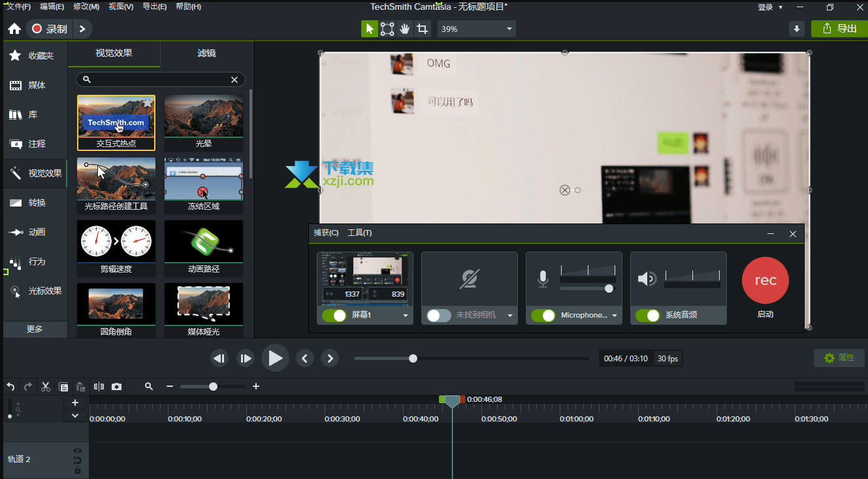
Task: Open the 转换 transitions panel
Action: click(x=35, y=203)
